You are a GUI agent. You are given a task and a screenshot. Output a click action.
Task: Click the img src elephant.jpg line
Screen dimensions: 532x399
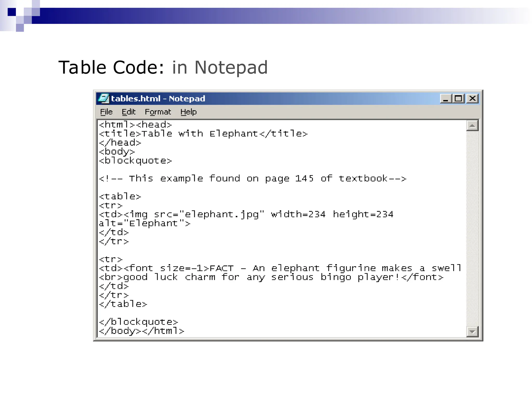tap(246, 215)
